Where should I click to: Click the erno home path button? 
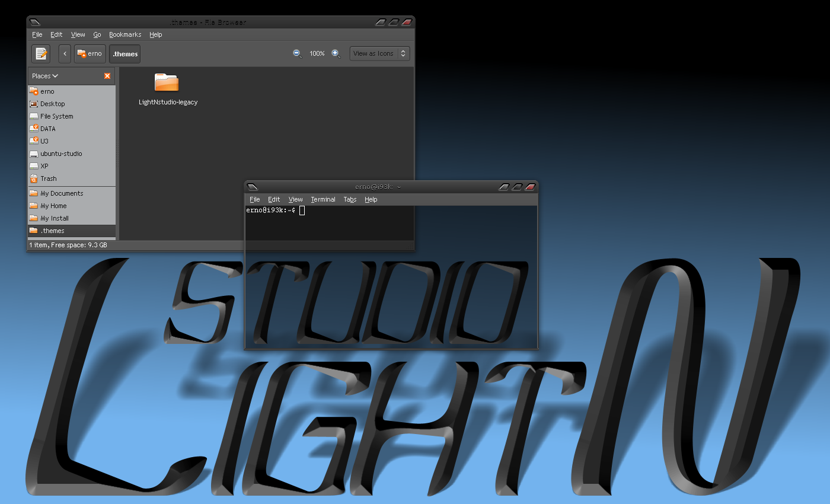(90, 54)
